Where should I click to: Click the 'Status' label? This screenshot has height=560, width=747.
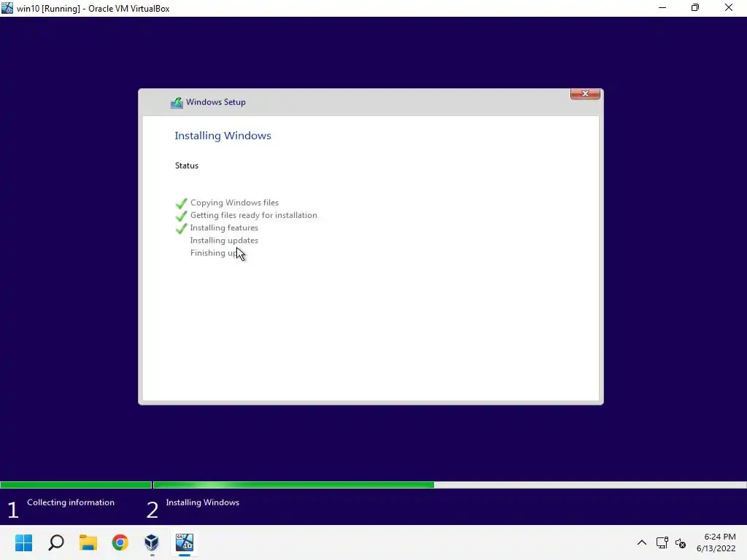(x=187, y=166)
